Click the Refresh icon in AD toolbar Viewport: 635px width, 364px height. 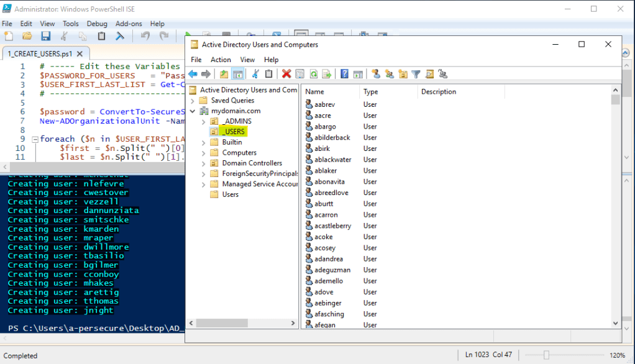pyautogui.click(x=313, y=74)
